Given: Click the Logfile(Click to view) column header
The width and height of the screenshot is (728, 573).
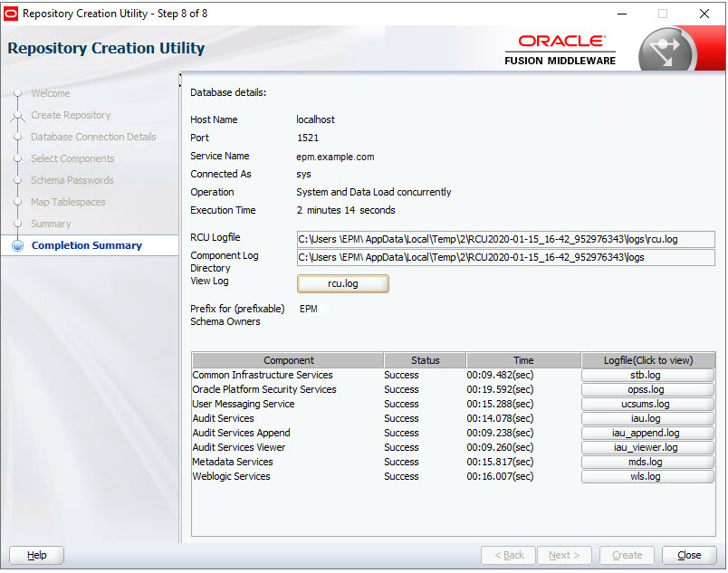Looking at the screenshot, I should tap(647, 360).
